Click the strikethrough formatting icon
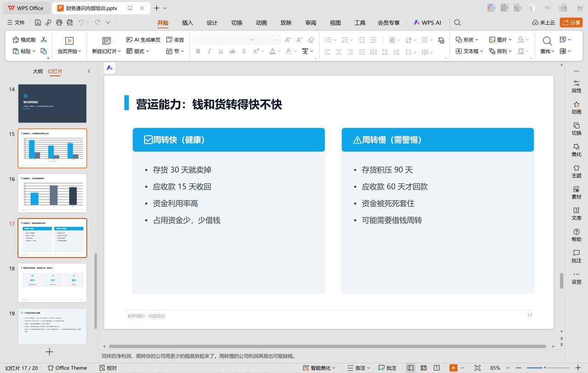The image size is (588, 373). click(x=232, y=52)
